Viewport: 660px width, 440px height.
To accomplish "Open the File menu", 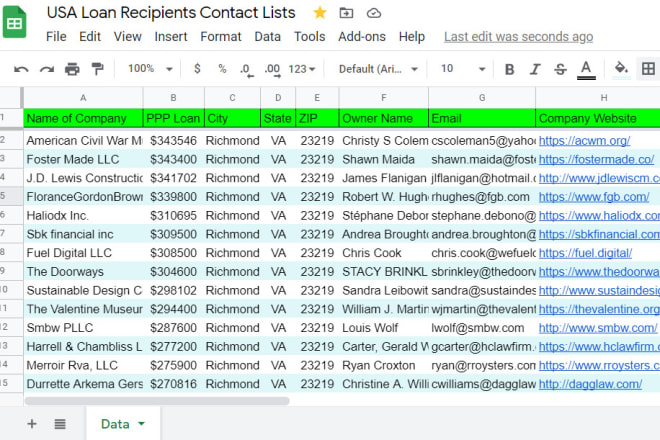I will pos(56,37).
